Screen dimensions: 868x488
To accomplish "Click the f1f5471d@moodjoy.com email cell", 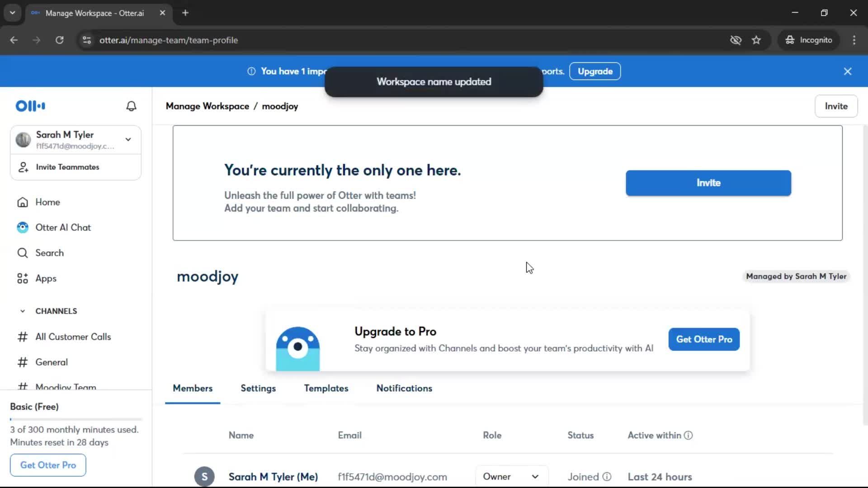I will coord(392,477).
